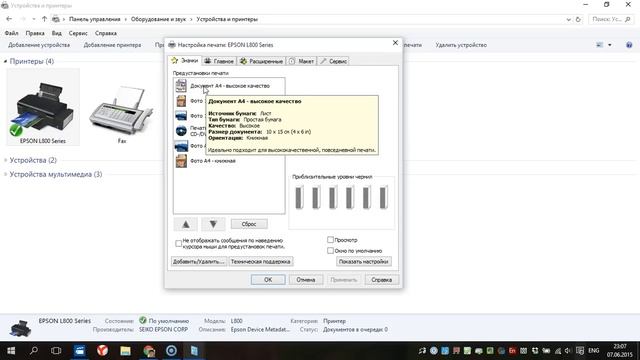This screenshot has height=360, width=640.
Task: Tick the hide preset hover messages checkbox
Action: (178, 243)
